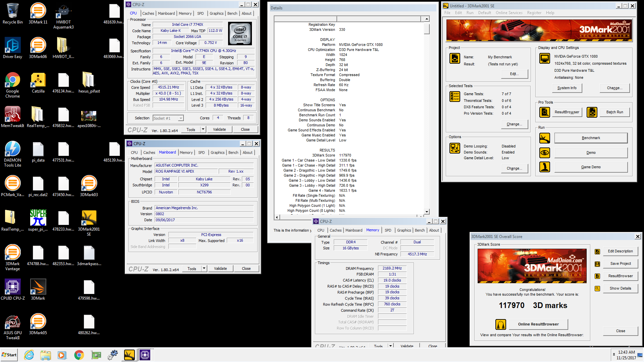Screen dimensions: 644x362
Task: Expand Tools dropdown arrow in Memory CPU-Z window
Action: click(x=390, y=346)
